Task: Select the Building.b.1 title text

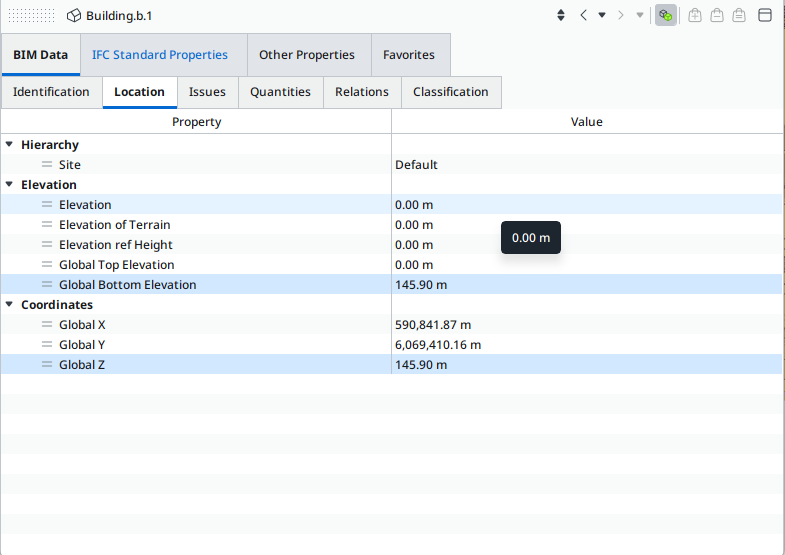Action: click(x=119, y=16)
